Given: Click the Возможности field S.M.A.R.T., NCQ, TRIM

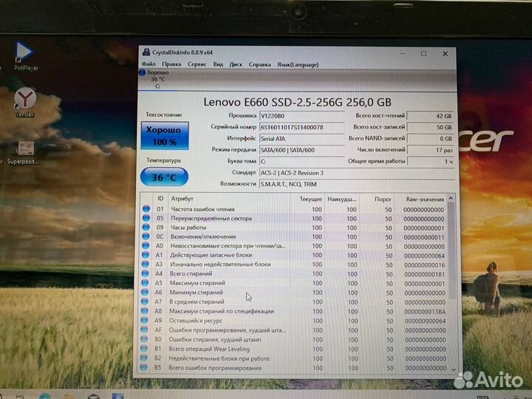Looking at the screenshot, I should 356,184.
